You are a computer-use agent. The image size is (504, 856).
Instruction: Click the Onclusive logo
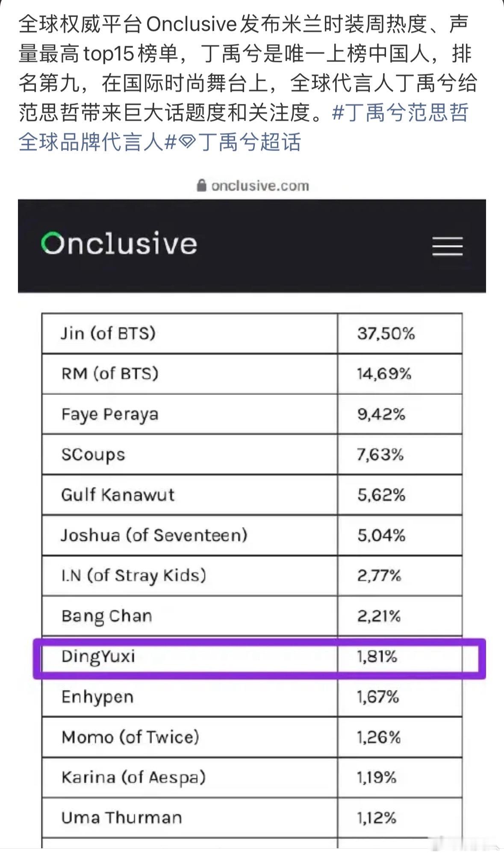click(x=119, y=243)
